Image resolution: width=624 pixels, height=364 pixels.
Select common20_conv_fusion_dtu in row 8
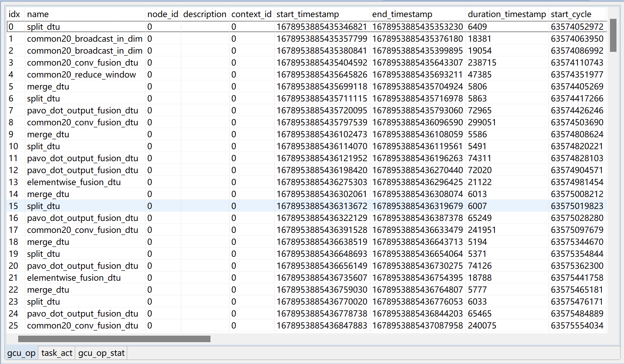pyautogui.click(x=82, y=122)
